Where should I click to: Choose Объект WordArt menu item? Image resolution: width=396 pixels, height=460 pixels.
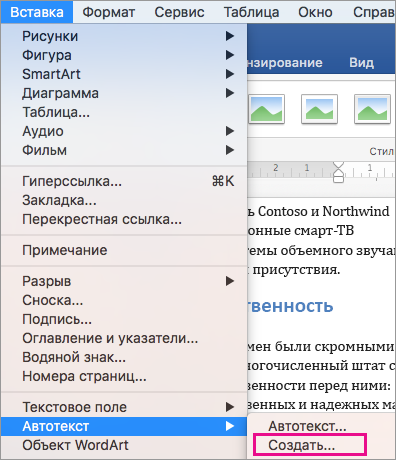tap(124, 445)
